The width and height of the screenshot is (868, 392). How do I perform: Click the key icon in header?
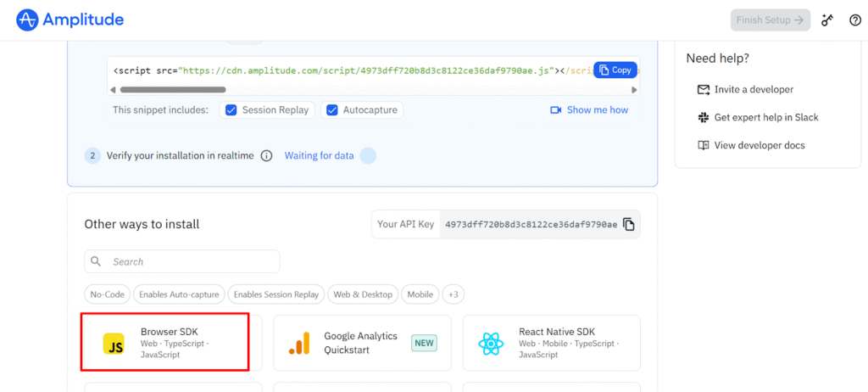[828, 20]
